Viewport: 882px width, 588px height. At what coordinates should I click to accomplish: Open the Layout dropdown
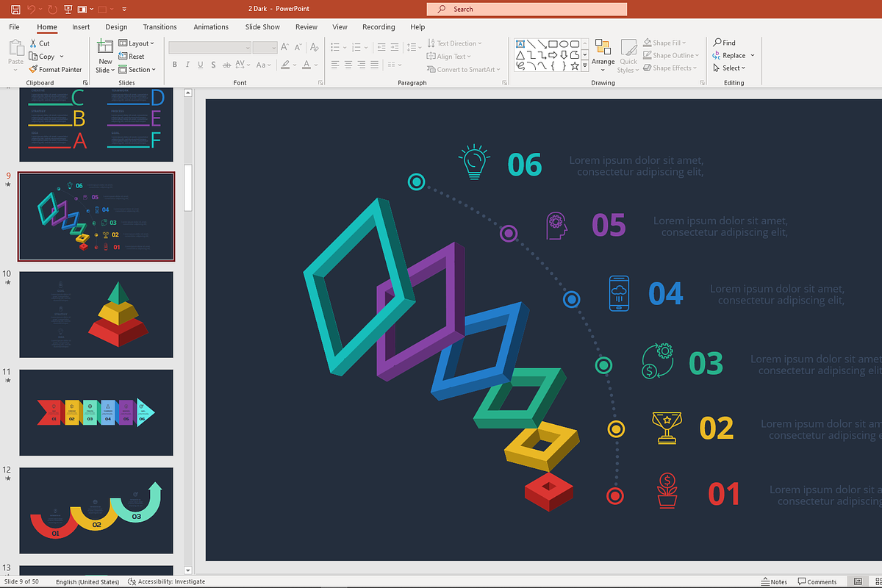pyautogui.click(x=136, y=43)
